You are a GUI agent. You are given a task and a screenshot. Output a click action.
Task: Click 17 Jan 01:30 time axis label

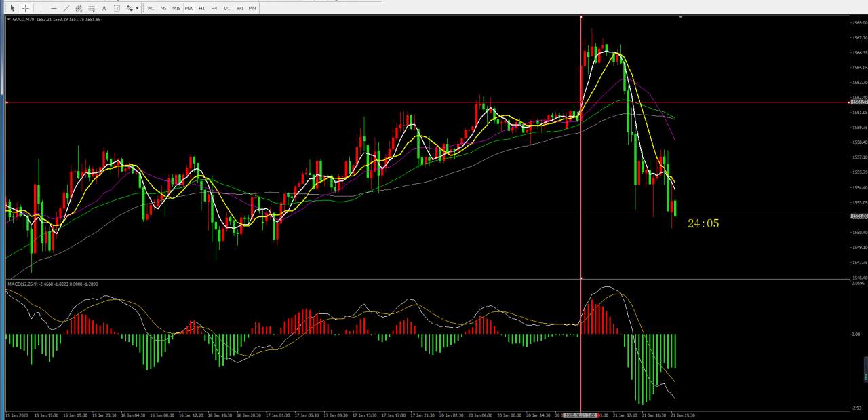[x=279, y=415]
